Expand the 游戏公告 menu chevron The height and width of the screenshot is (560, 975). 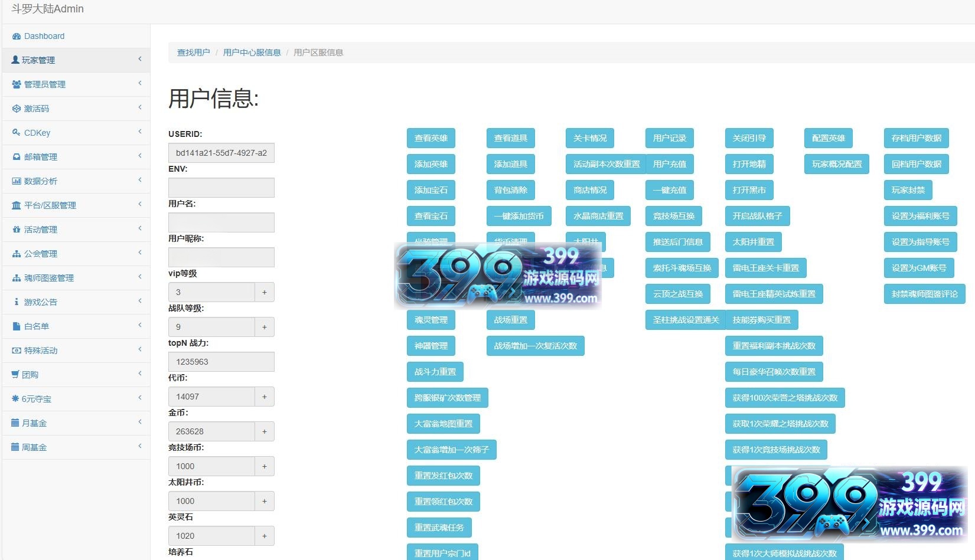(140, 301)
